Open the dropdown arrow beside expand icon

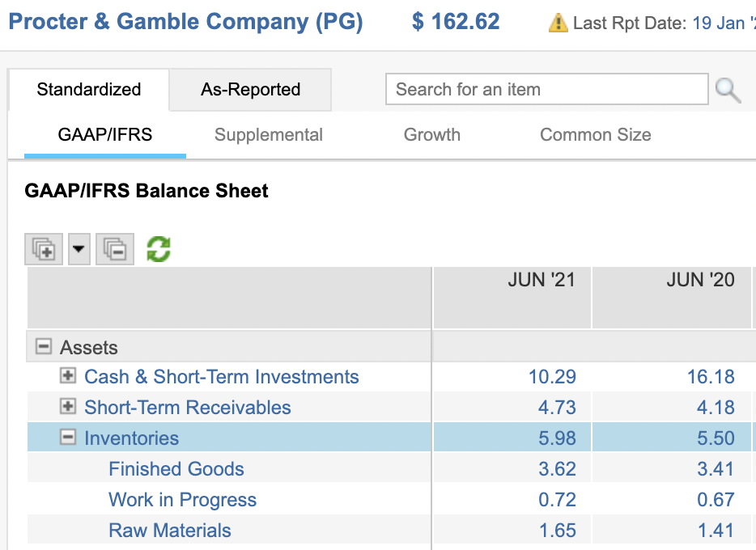(78, 249)
